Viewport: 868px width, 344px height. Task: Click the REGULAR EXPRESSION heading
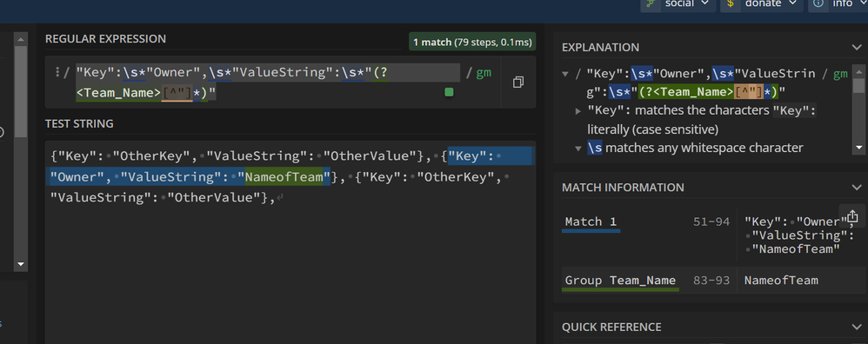(105, 39)
